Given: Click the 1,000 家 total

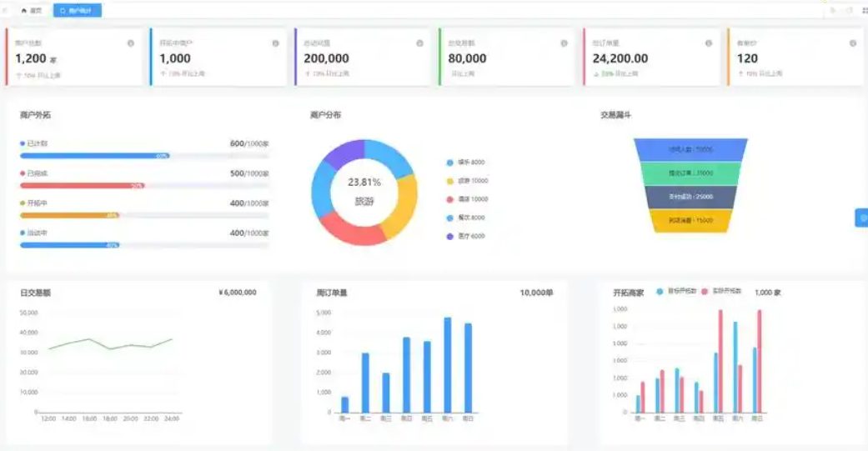Looking at the screenshot, I should point(768,293).
